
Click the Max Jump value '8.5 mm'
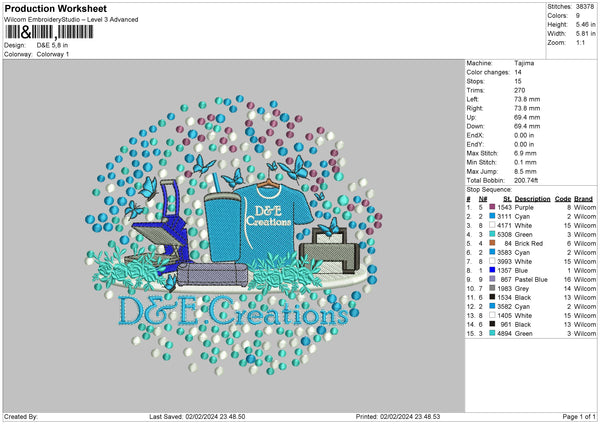click(x=525, y=171)
